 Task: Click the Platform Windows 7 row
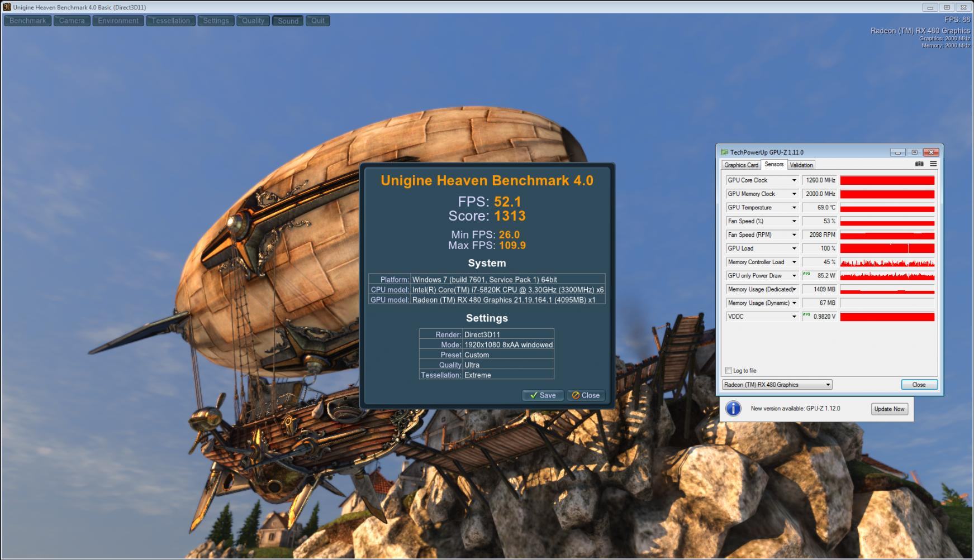487,279
